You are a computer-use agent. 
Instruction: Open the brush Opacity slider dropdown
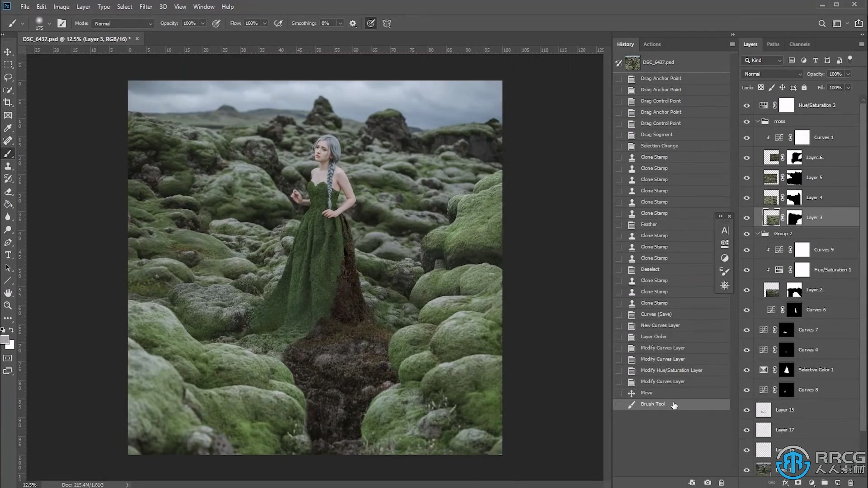(x=203, y=23)
